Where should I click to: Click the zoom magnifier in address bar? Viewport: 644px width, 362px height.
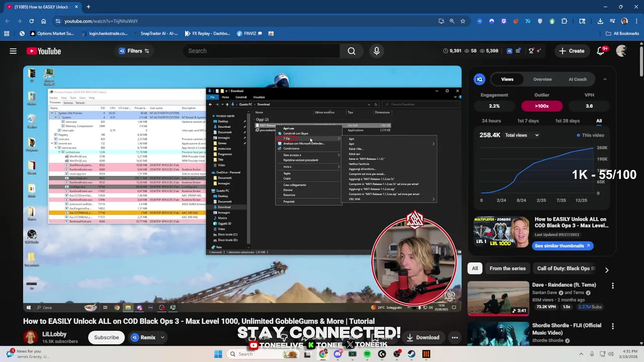pyautogui.click(x=452, y=21)
